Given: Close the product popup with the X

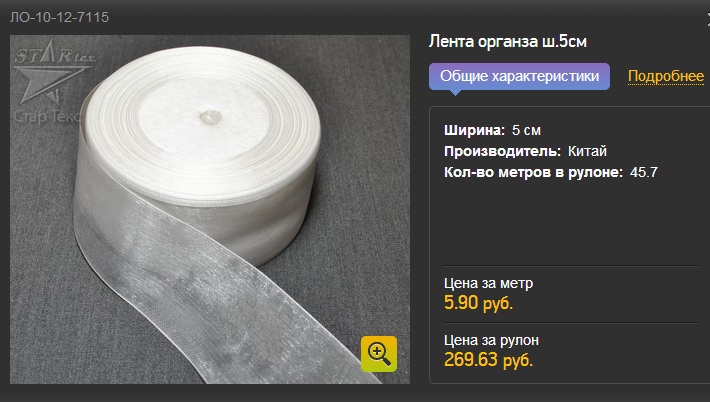Looking at the screenshot, I should [x=708, y=18].
